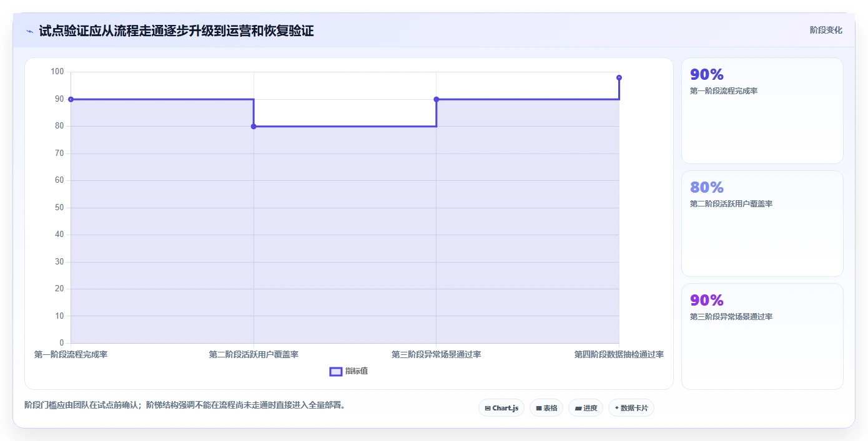Click the 90% value in the 第三阶段异常场景通过率 card
This screenshot has height=441, width=868.
(707, 300)
